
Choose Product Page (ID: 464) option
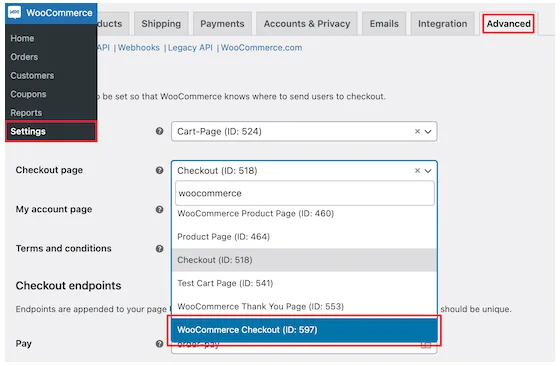304,237
